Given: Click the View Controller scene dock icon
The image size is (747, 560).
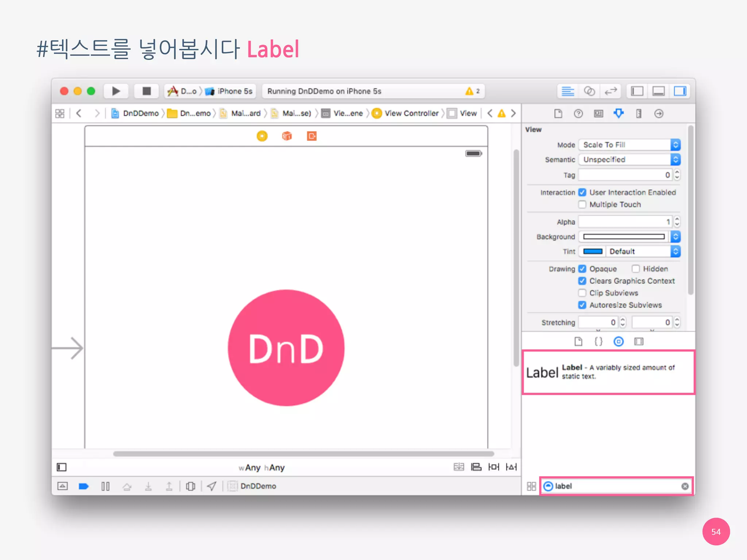Looking at the screenshot, I should pyautogui.click(x=262, y=136).
